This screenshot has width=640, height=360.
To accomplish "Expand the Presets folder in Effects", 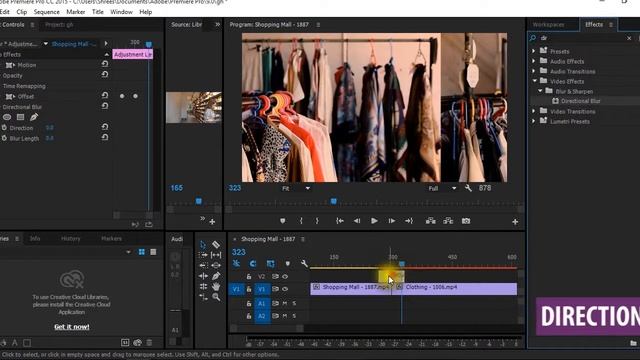I will [533, 51].
